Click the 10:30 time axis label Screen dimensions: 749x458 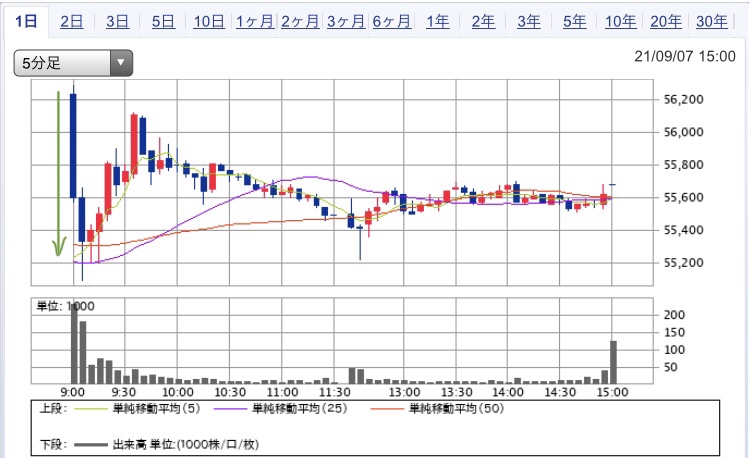230,393
